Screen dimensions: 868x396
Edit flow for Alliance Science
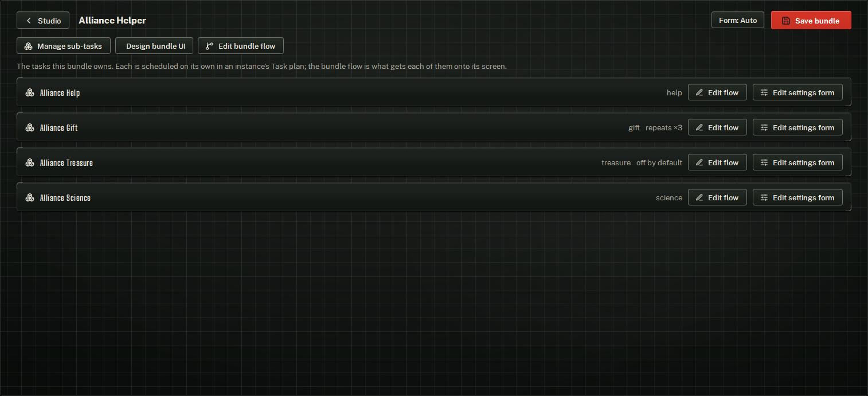717,197
